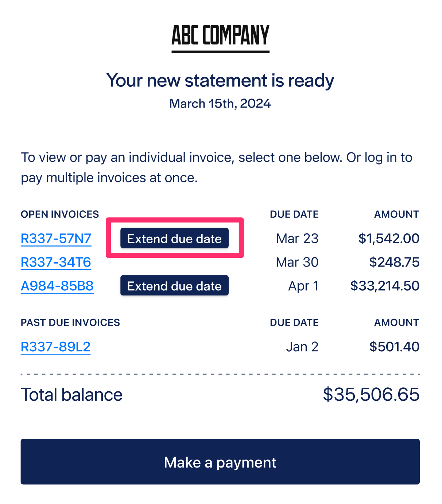Image resolution: width=442 pixels, height=504 pixels.
Task: Click the $248.75 invoice amount
Action: tap(394, 262)
